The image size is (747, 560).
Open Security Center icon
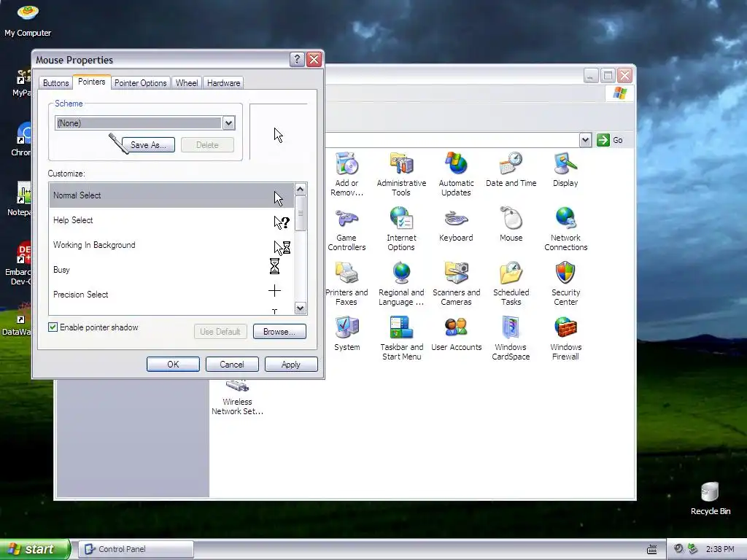coord(565,284)
